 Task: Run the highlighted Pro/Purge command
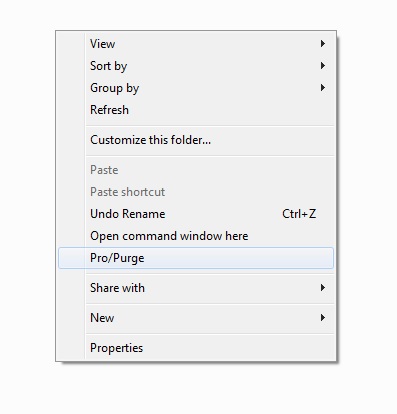point(196,258)
